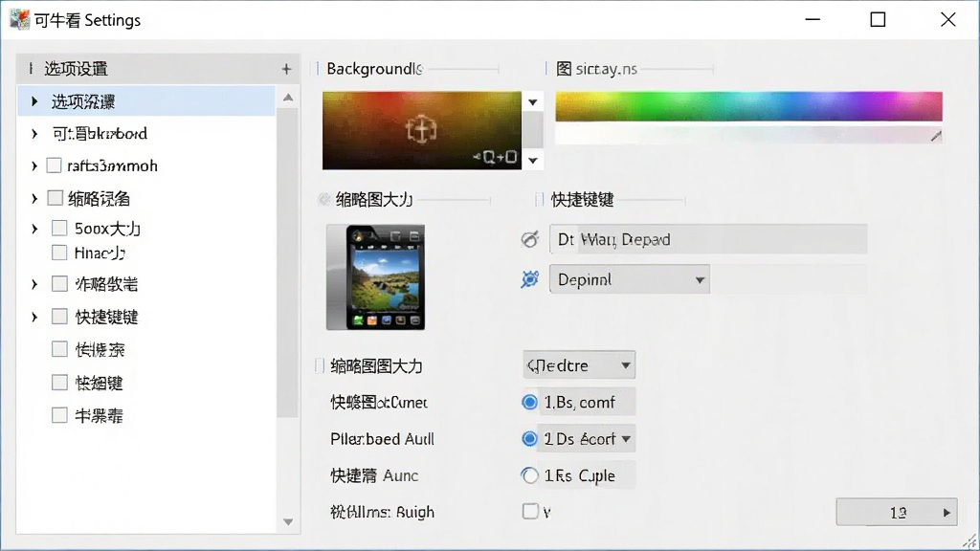Click the phone preview thumbnail
The width and height of the screenshot is (980, 551).
pyautogui.click(x=375, y=277)
